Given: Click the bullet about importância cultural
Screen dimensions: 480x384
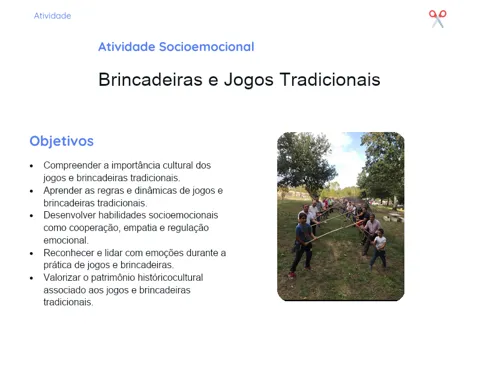Looking at the screenshot, I should click(x=127, y=171).
